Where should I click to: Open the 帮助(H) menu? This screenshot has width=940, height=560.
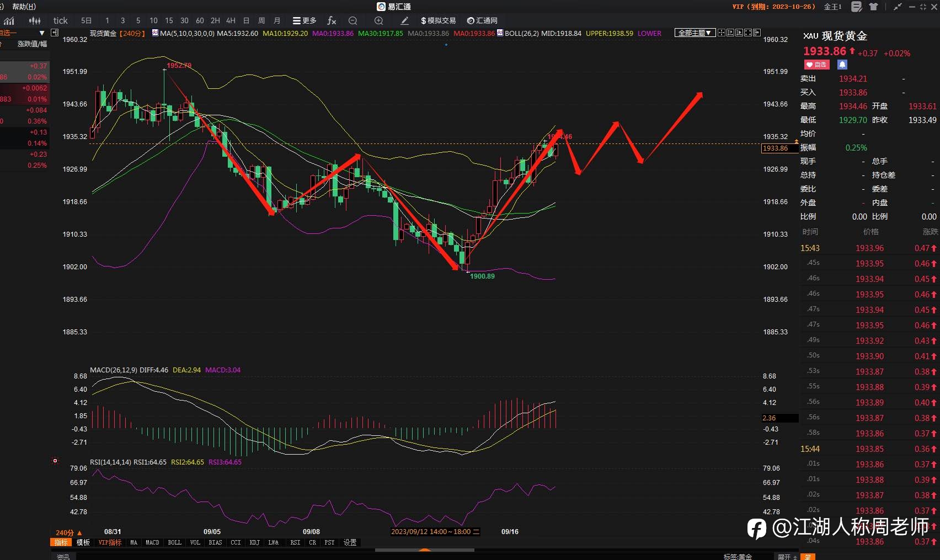tap(24, 7)
